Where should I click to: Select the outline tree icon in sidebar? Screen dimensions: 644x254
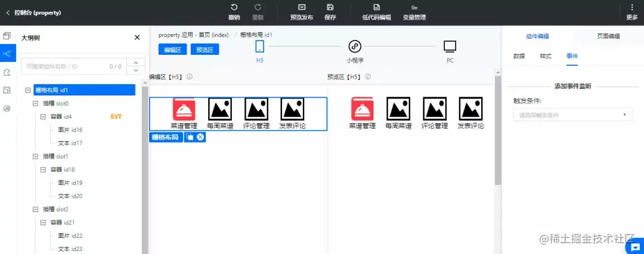point(7,54)
